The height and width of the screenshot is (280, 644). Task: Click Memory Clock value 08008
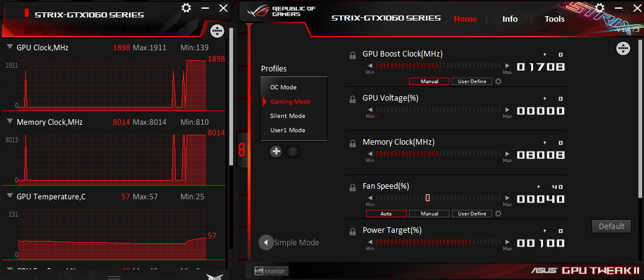tap(540, 155)
